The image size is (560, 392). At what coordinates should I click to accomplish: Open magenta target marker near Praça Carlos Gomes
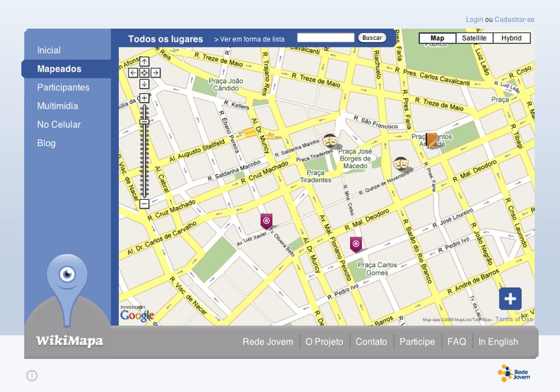[356, 245]
